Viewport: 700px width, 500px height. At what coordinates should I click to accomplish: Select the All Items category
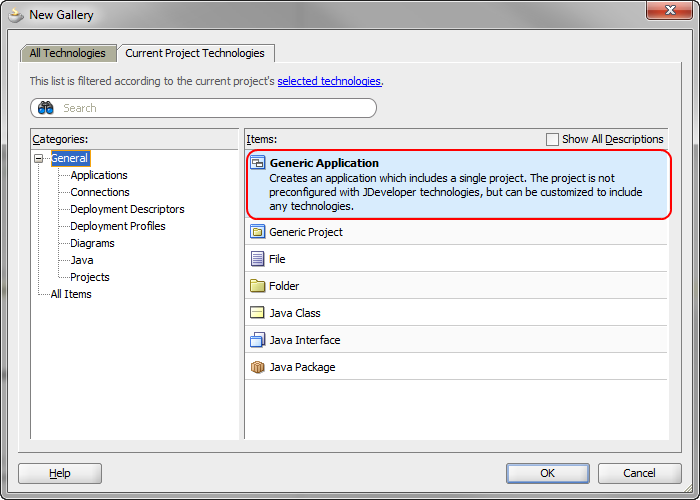tap(71, 294)
